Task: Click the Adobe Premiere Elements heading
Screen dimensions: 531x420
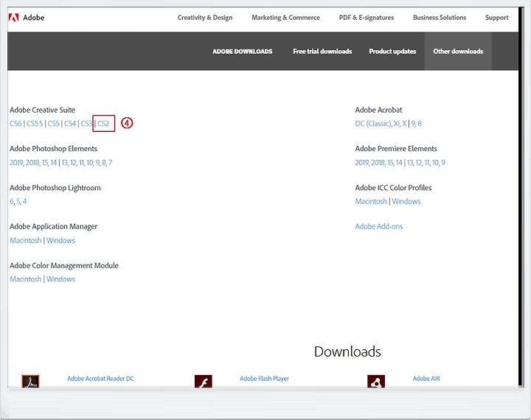Action: click(x=396, y=149)
